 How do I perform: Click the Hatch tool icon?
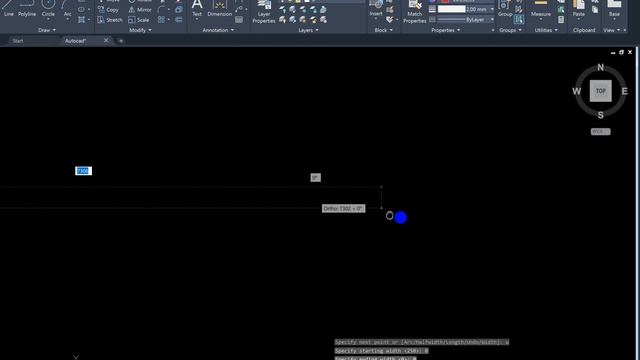tap(82, 19)
